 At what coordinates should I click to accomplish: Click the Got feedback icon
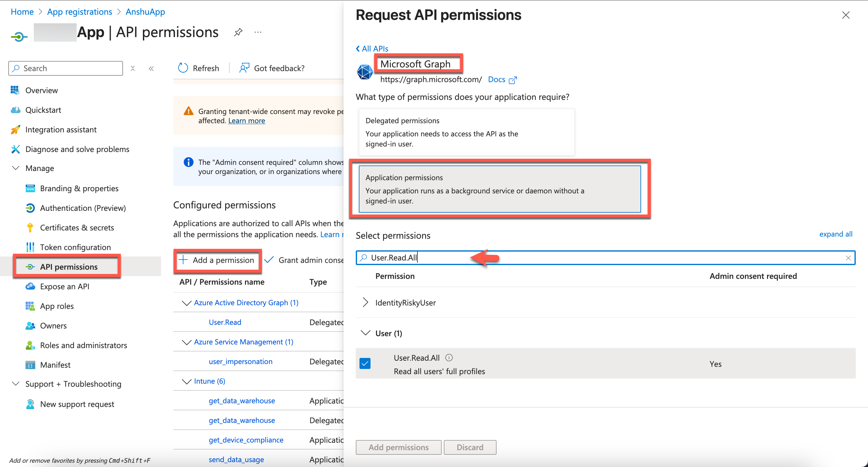[x=244, y=68]
